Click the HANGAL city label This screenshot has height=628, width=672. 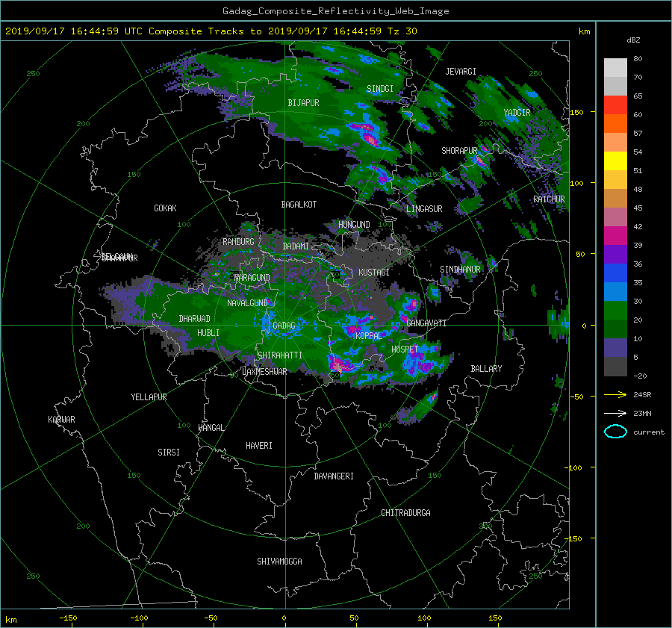211,428
